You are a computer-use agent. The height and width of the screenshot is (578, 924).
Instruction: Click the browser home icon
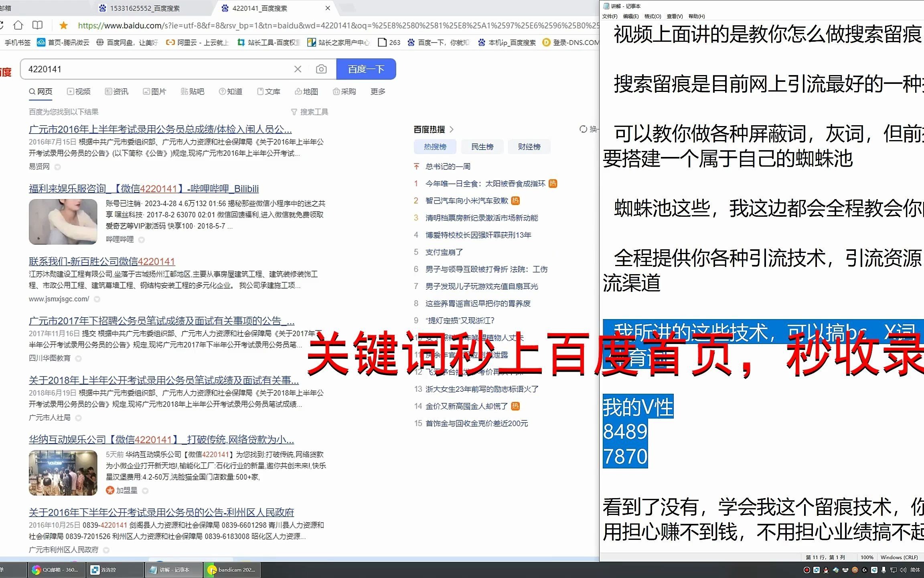click(18, 25)
